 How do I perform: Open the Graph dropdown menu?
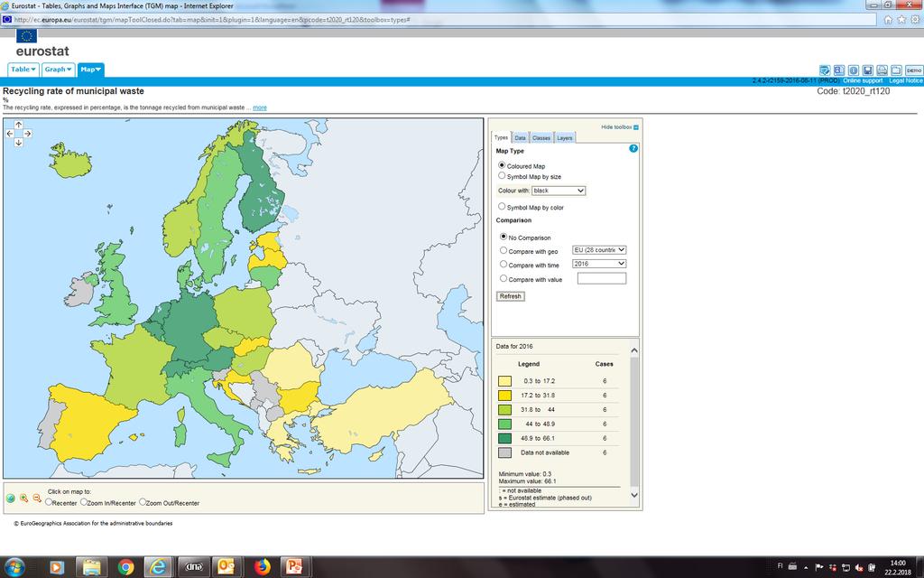tap(59, 70)
